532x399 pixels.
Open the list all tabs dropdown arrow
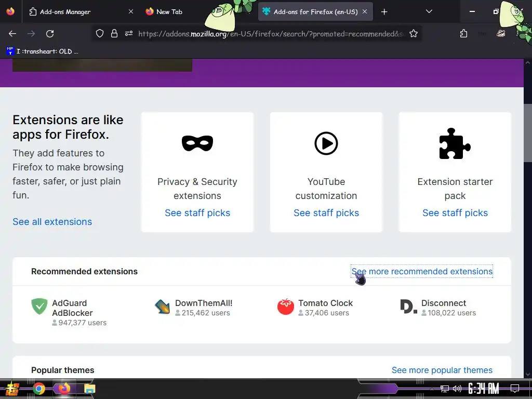[x=429, y=11]
